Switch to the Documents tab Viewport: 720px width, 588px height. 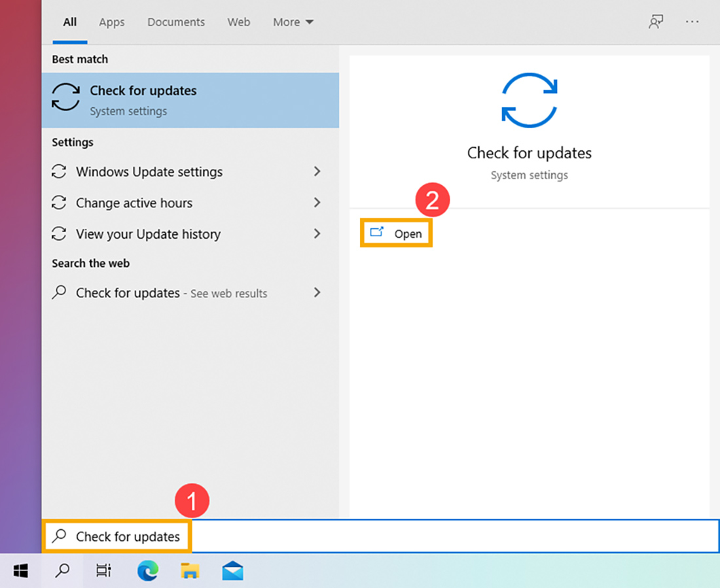175,22
